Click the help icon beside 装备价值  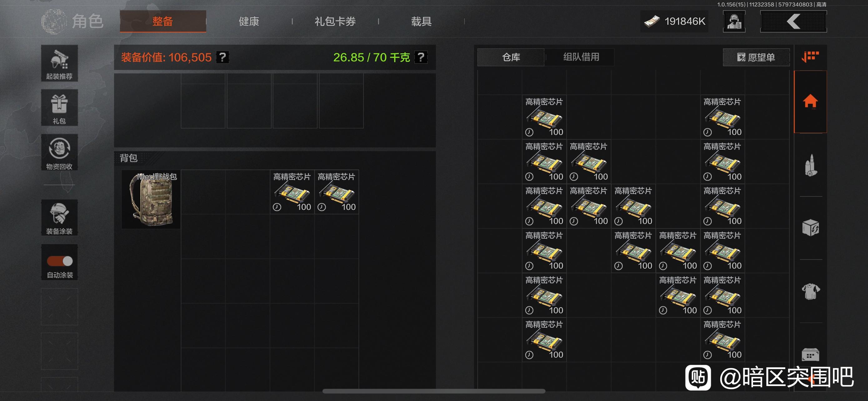point(222,57)
